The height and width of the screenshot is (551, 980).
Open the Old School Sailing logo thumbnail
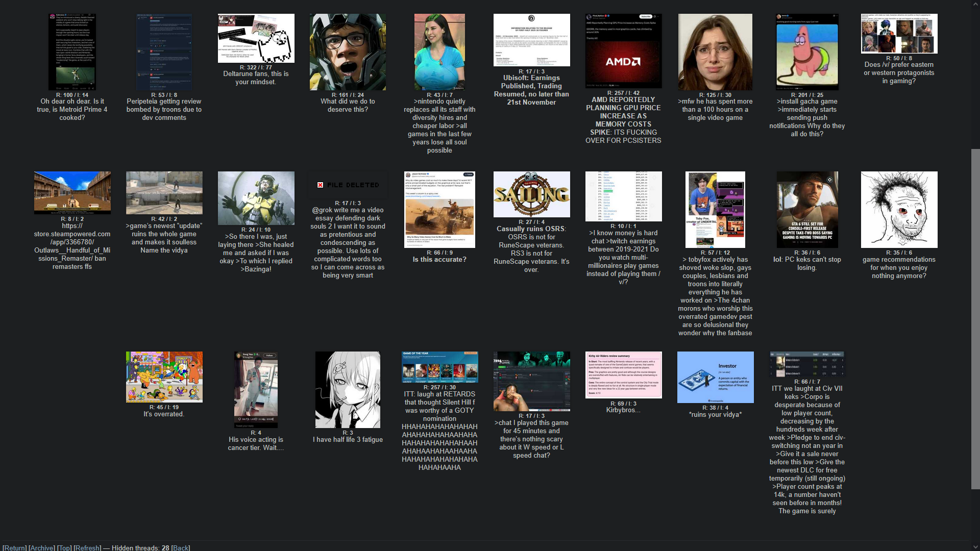[x=531, y=194]
